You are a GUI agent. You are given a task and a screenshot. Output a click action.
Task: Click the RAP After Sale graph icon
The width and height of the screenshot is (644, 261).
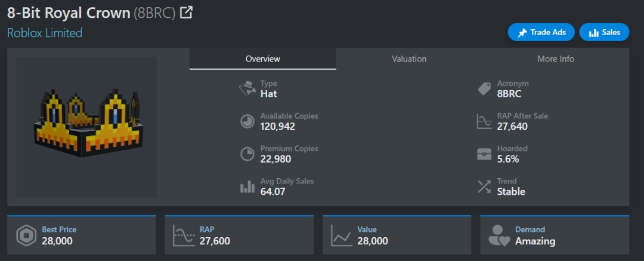point(484,122)
